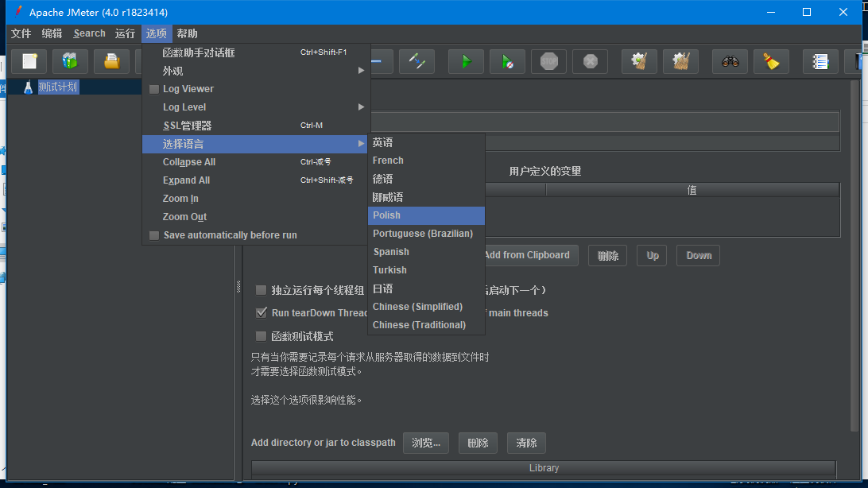This screenshot has height=488, width=868.
Task: Click the New test plan icon
Action: 29,61
